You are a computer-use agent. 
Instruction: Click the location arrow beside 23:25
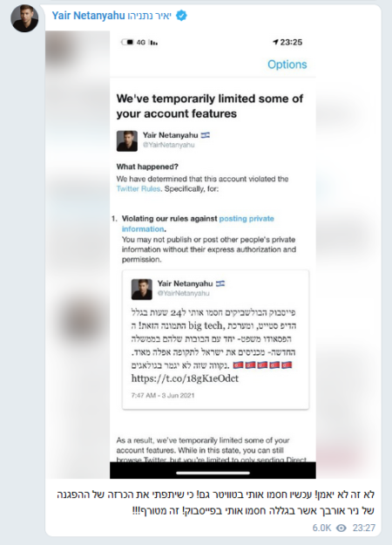pyautogui.click(x=275, y=42)
